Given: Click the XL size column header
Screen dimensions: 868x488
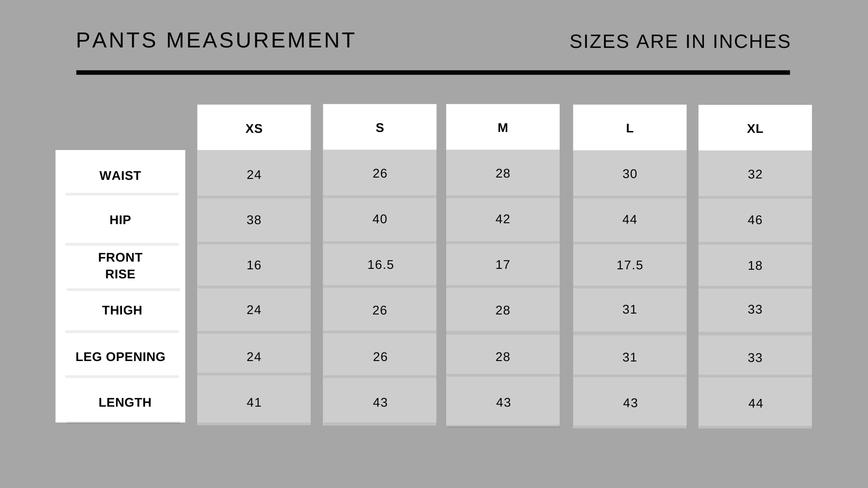Looking at the screenshot, I should coord(755,129).
